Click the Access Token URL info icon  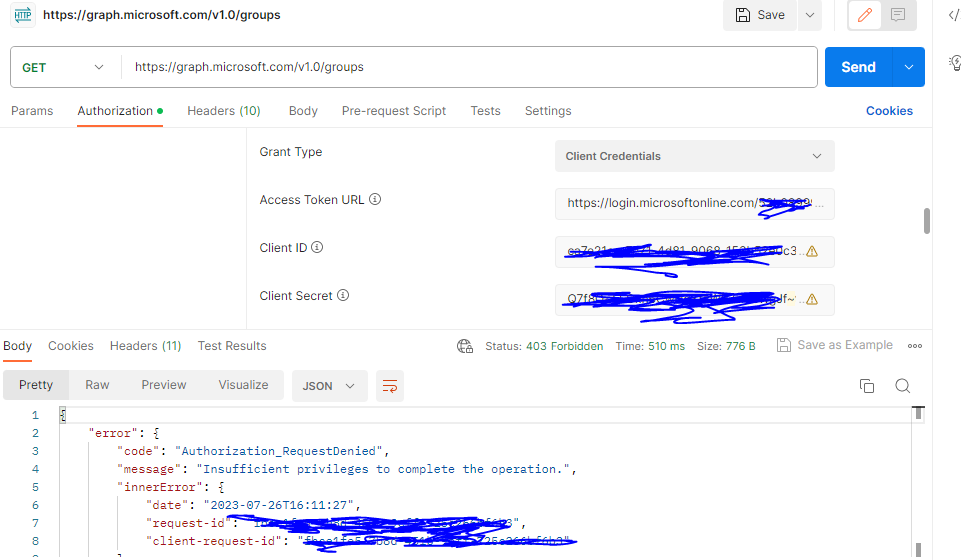[375, 199]
